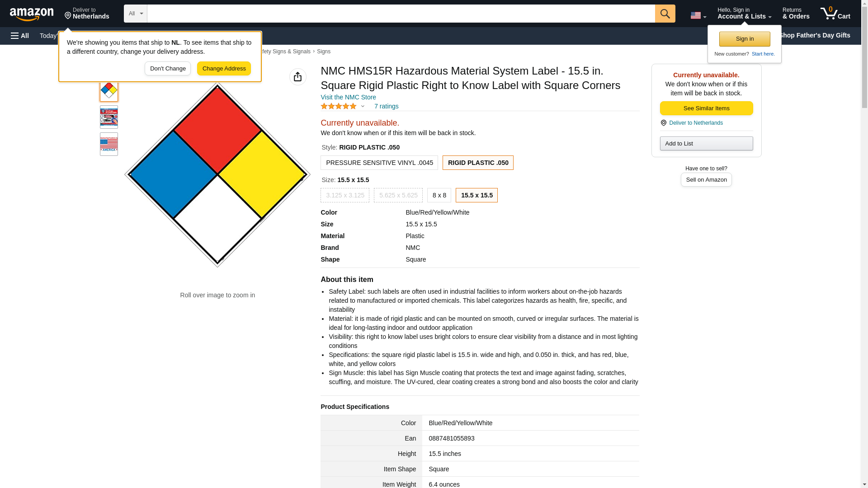Expand Account & Lists dropdown
The height and width of the screenshot is (488, 868).
744,14
